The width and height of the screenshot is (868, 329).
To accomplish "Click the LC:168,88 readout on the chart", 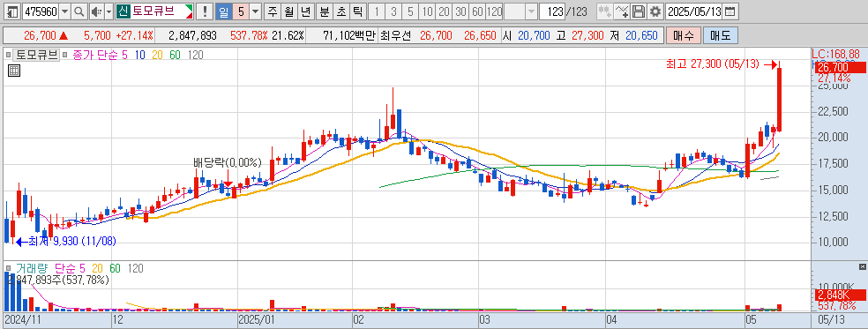I will click(836, 54).
